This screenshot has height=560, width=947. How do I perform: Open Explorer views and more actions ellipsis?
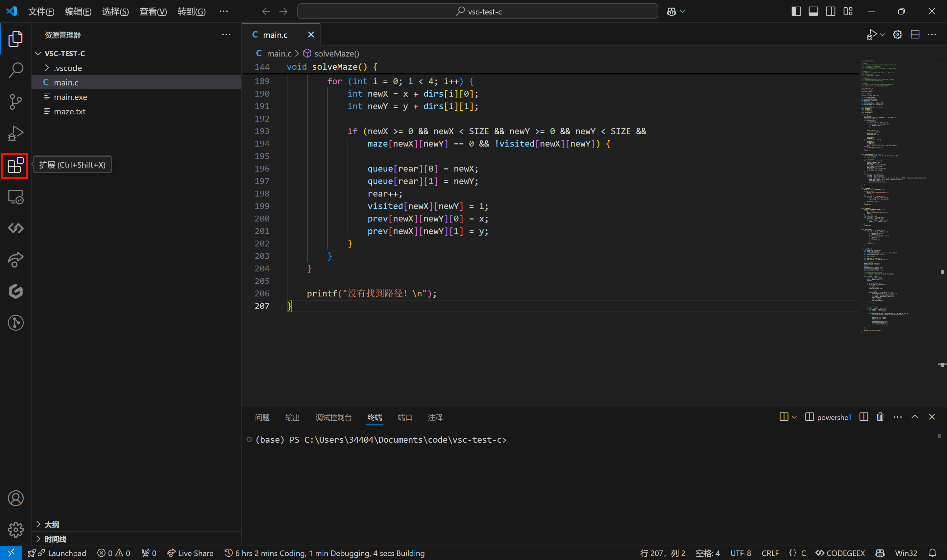(226, 35)
